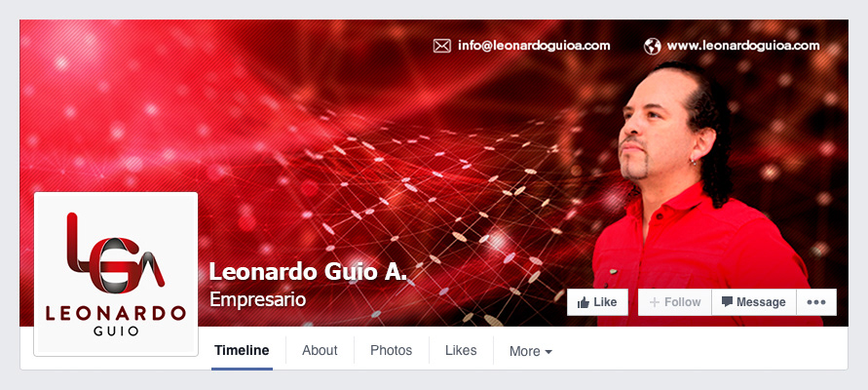Follow the page with Follow button

(x=675, y=302)
